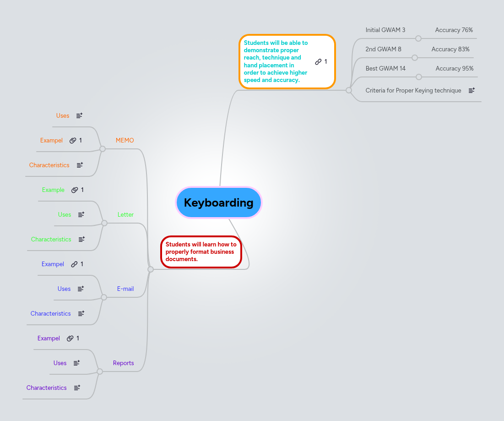The width and height of the screenshot is (504, 421).
Task: Select Criteria for Proper Keying technique text
Action: [x=413, y=91]
